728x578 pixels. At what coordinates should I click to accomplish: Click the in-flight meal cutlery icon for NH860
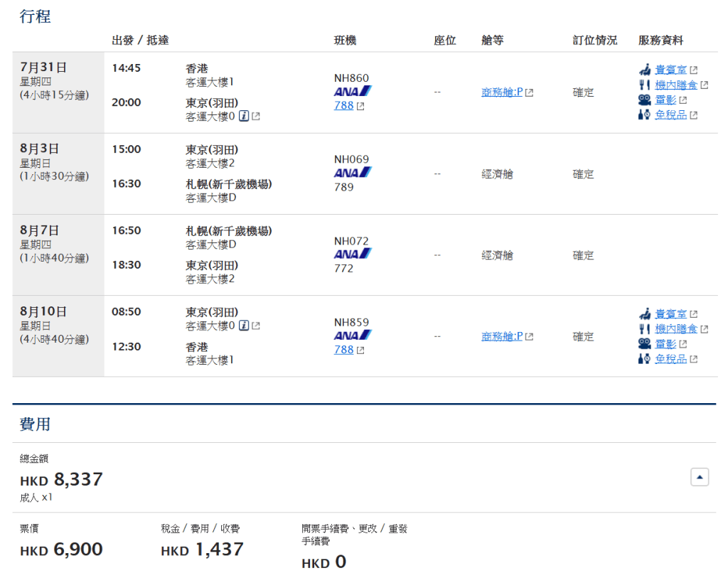(644, 85)
